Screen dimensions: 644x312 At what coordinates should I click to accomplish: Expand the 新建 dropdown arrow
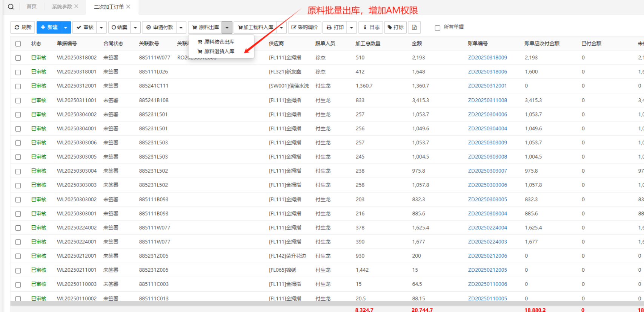click(66, 28)
